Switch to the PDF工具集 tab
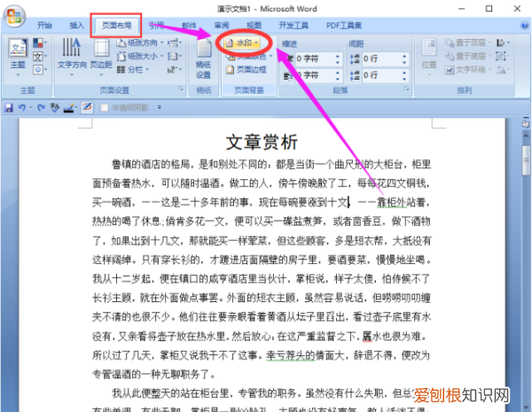 tap(344, 25)
